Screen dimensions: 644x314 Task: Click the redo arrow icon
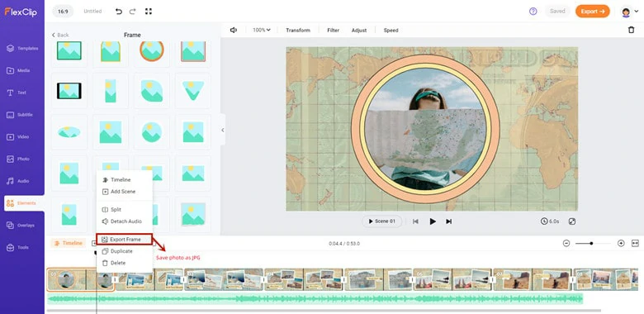(132, 12)
